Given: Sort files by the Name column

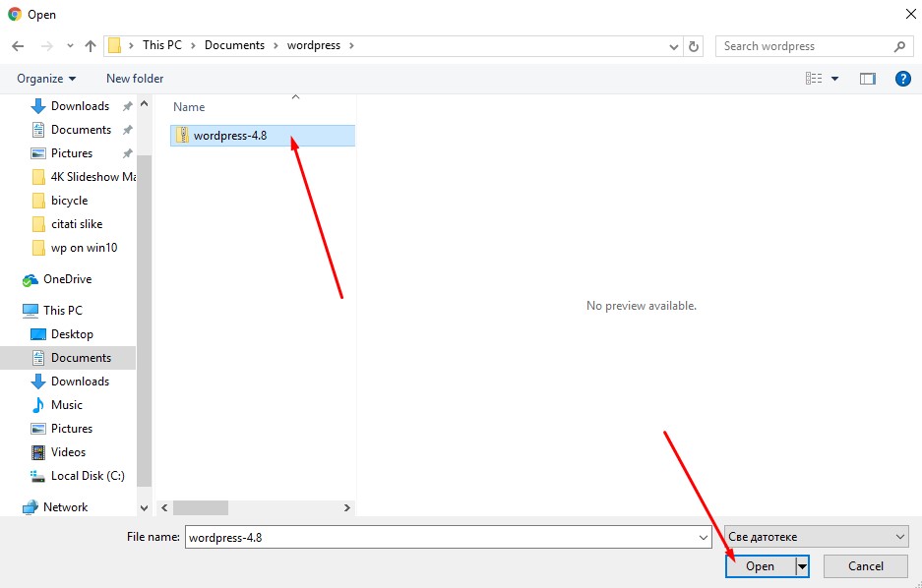Looking at the screenshot, I should coord(189,107).
